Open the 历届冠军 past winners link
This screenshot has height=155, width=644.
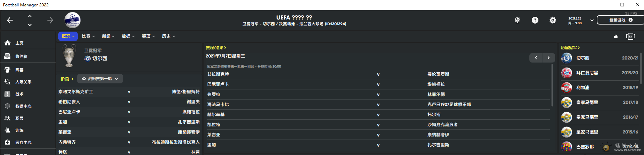[570, 48]
